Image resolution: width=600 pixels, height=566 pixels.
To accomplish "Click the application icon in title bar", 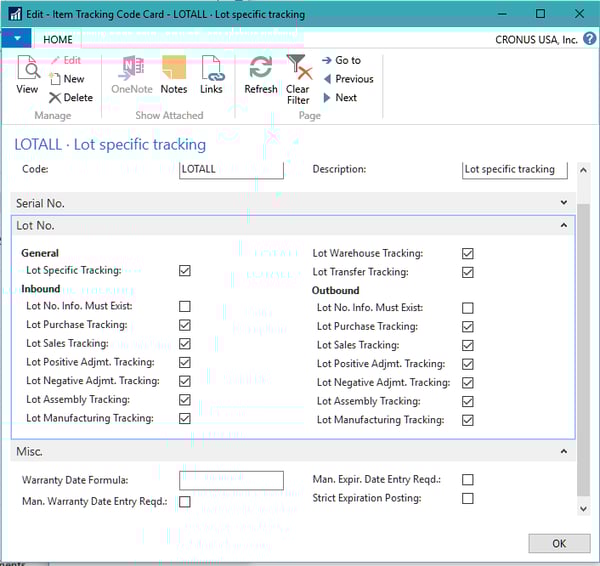I will coord(15,14).
